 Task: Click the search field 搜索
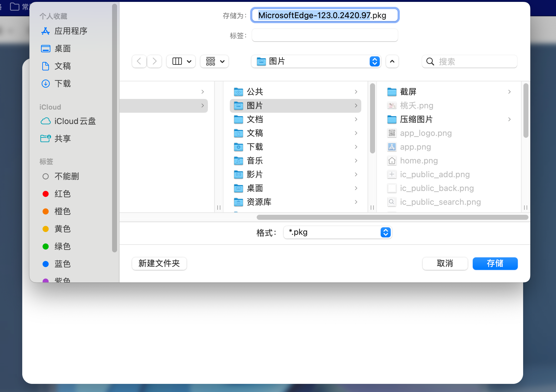[470, 61]
